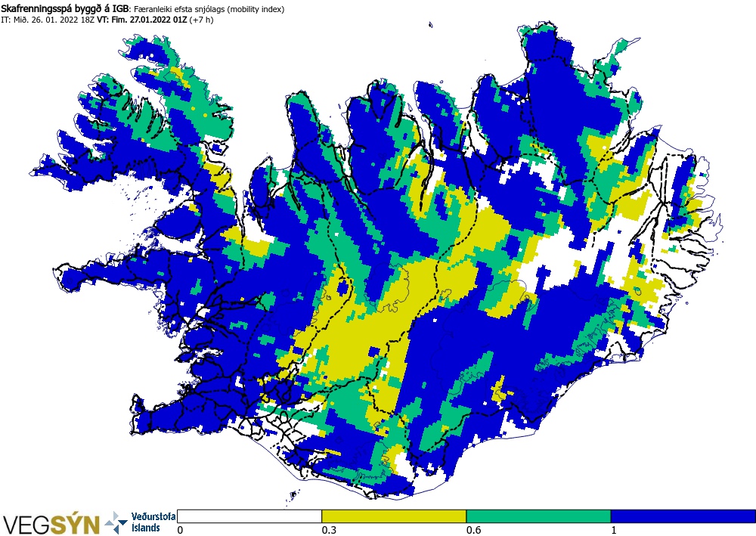Click the initial time 'Mið. 26. 01. 2022 18Z'
The width and height of the screenshot is (756, 536).
[x=53, y=20]
